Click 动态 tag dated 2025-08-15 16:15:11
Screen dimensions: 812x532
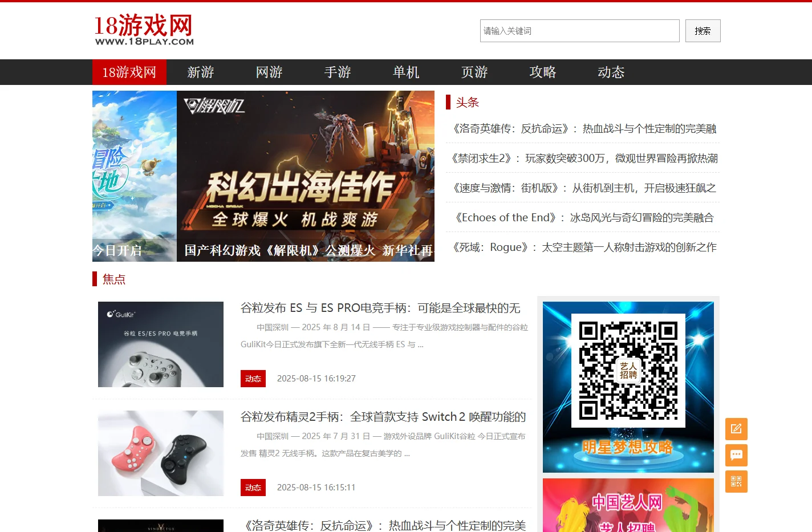[x=253, y=488]
